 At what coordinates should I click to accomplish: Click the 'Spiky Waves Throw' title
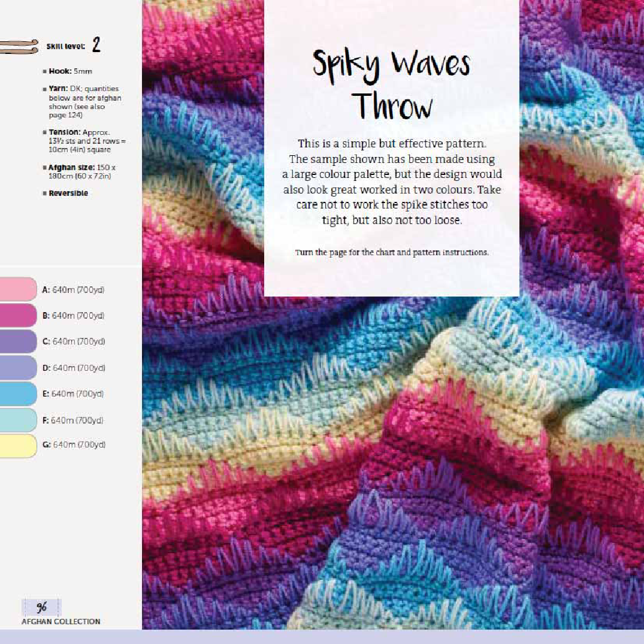pyautogui.click(x=392, y=85)
